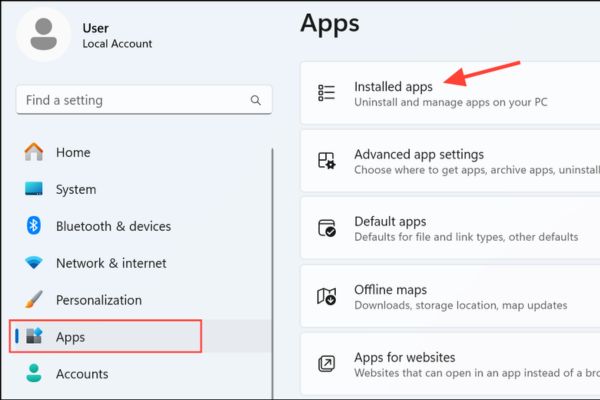Click the Network Wi-Fi icon

[34, 263]
